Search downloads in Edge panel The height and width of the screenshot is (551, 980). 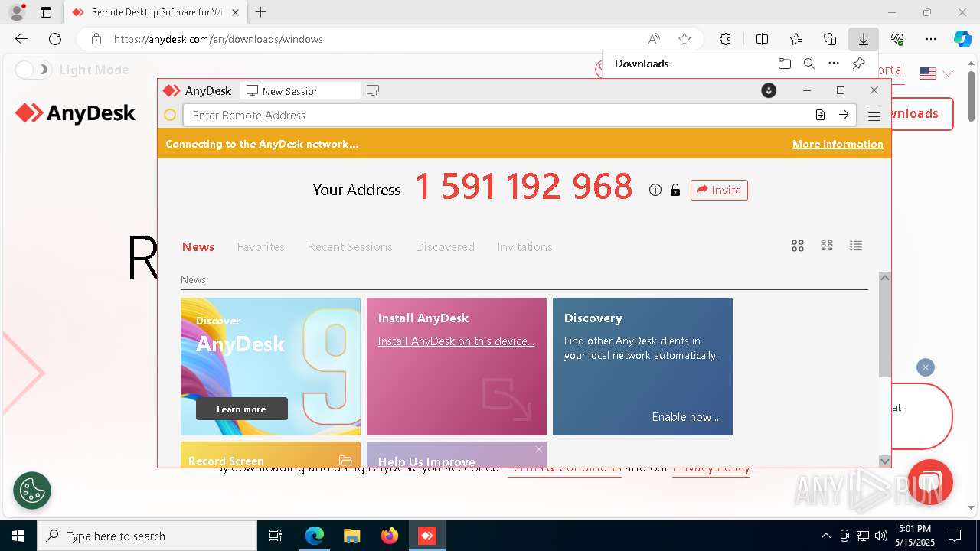pyautogui.click(x=808, y=64)
